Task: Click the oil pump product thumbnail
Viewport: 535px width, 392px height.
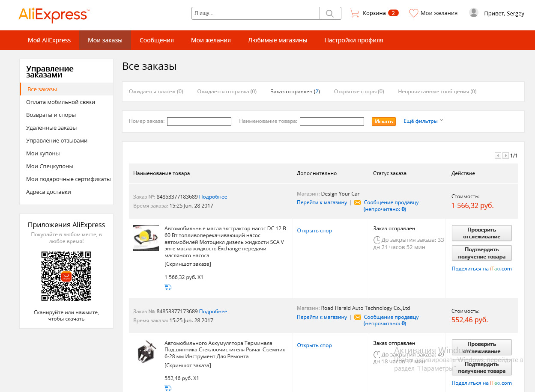Action: pyautogui.click(x=146, y=238)
